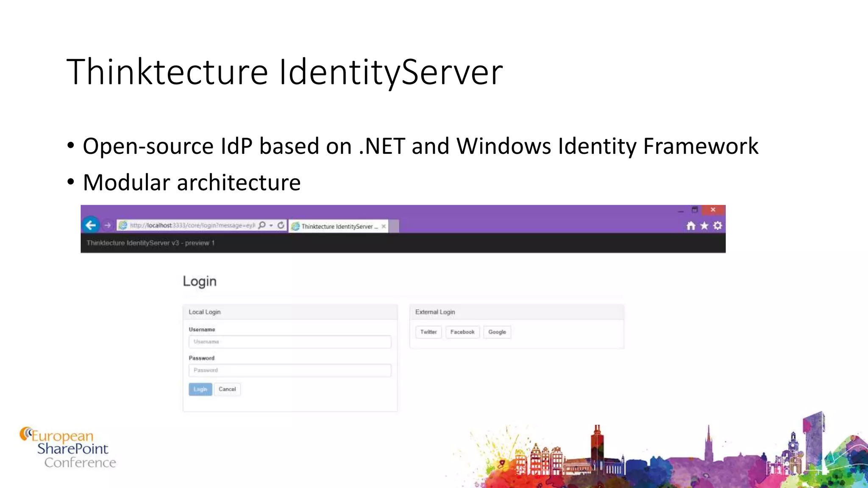Screen dimensions: 868x488
Task: Open favorites via the star icon
Action: tap(704, 226)
